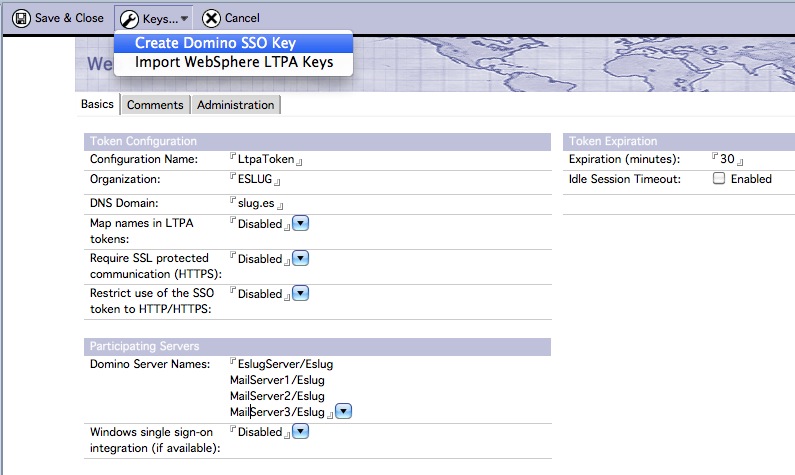
Task: Click the Token Expiration section header
Action: tap(679, 141)
